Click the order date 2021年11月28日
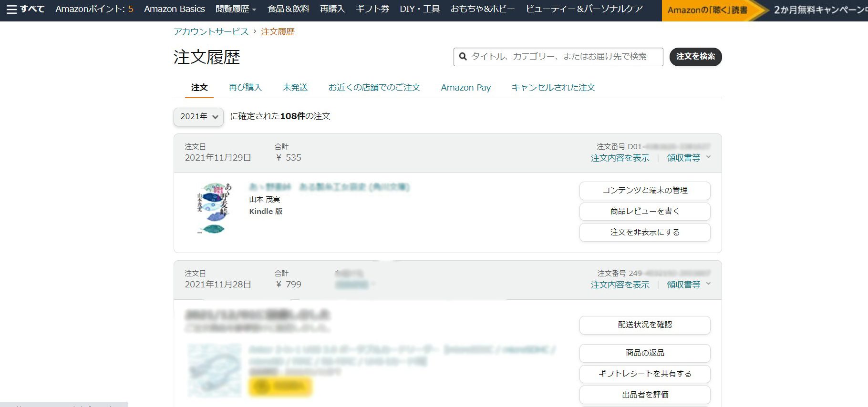 coord(218,285)
